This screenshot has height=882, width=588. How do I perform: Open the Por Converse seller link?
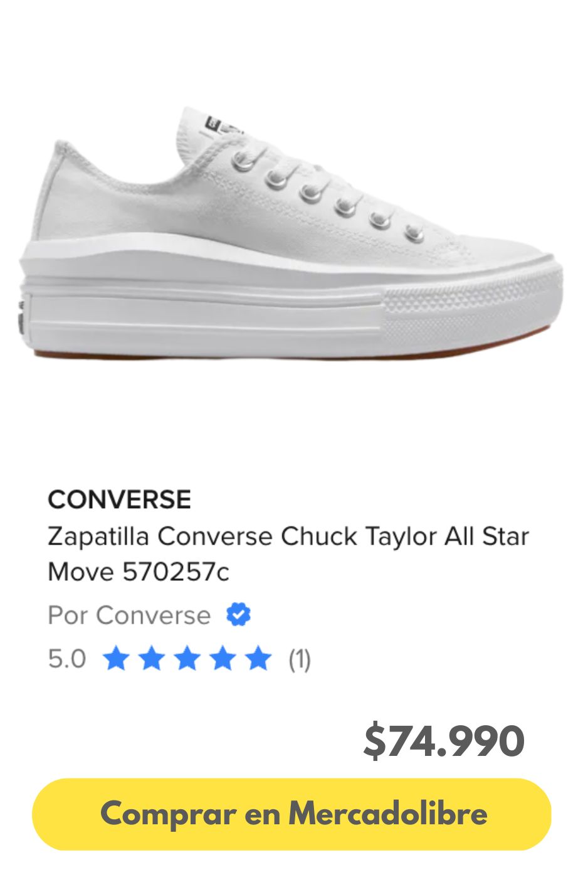129,615
